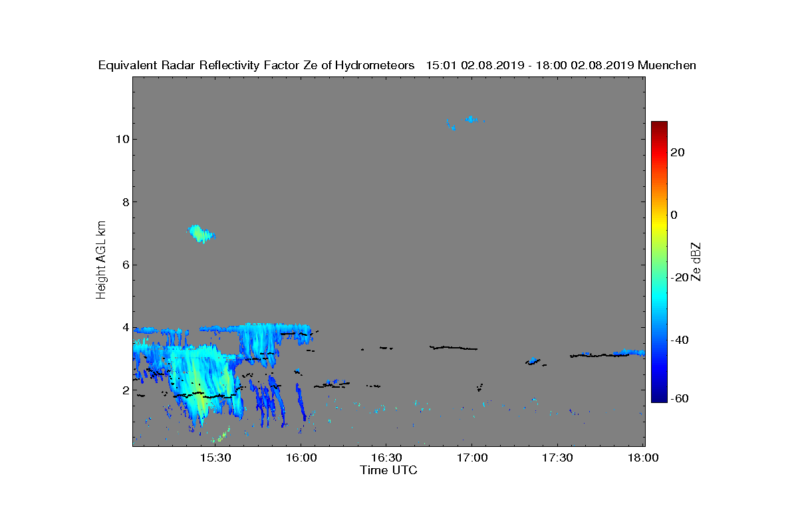The width and height of the screenshot is (798, 532).
Task: Click the height tick label 4
Action: [x=125, y=327]
